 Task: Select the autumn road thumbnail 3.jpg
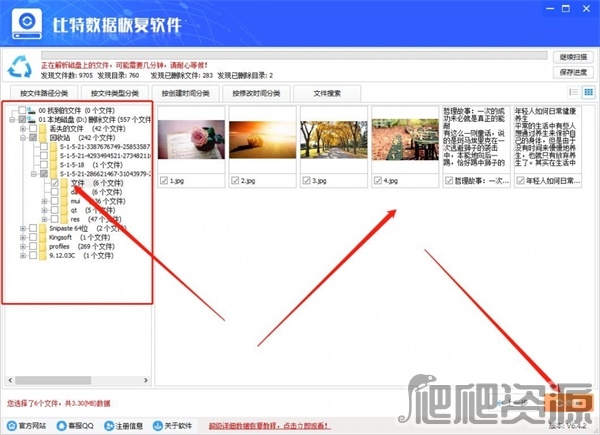(x=334, y=140)
